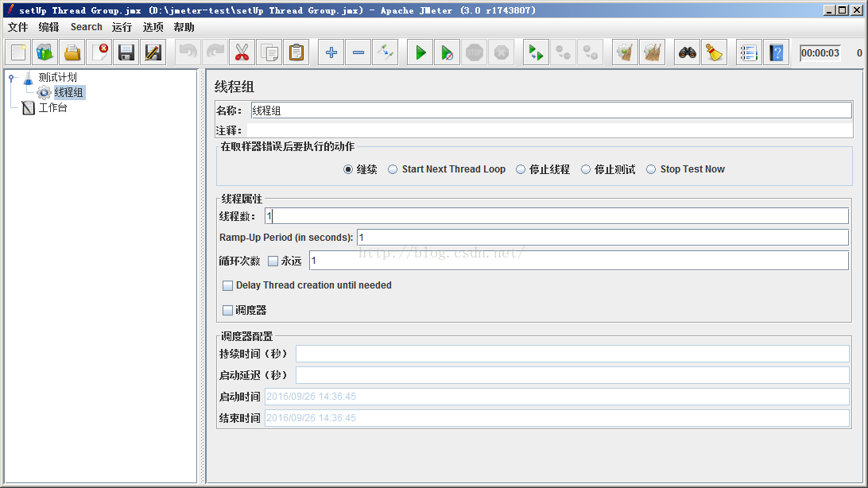Screen dimensions: 868x488
Task: Click the Shutdown threads icon
Action: [x=502, y=52]
